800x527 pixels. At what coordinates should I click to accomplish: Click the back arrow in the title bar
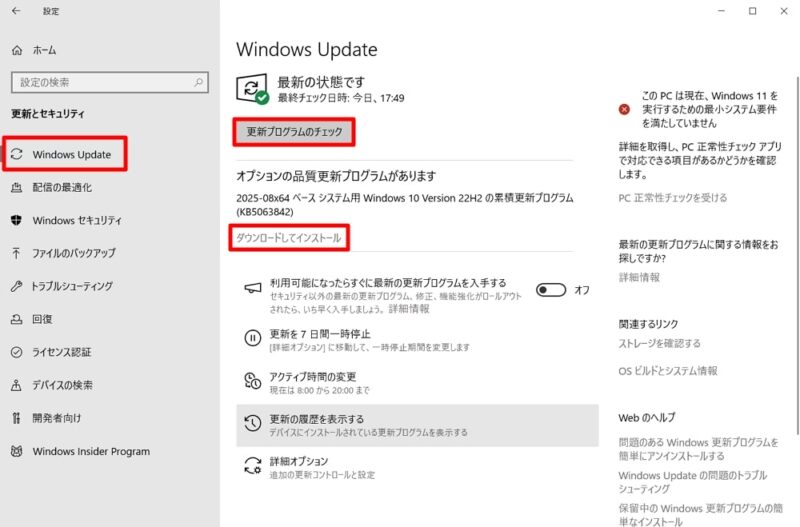tap(16, 11)
